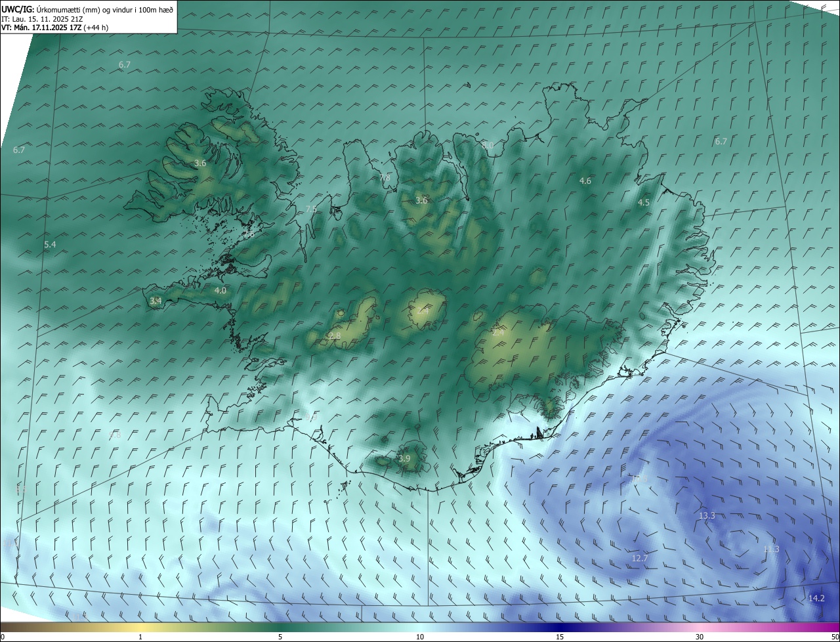Viewport: 840px width, 642px height.
Task: Click the 12.7 value label over the sea
Action: (x=640, y=558)
